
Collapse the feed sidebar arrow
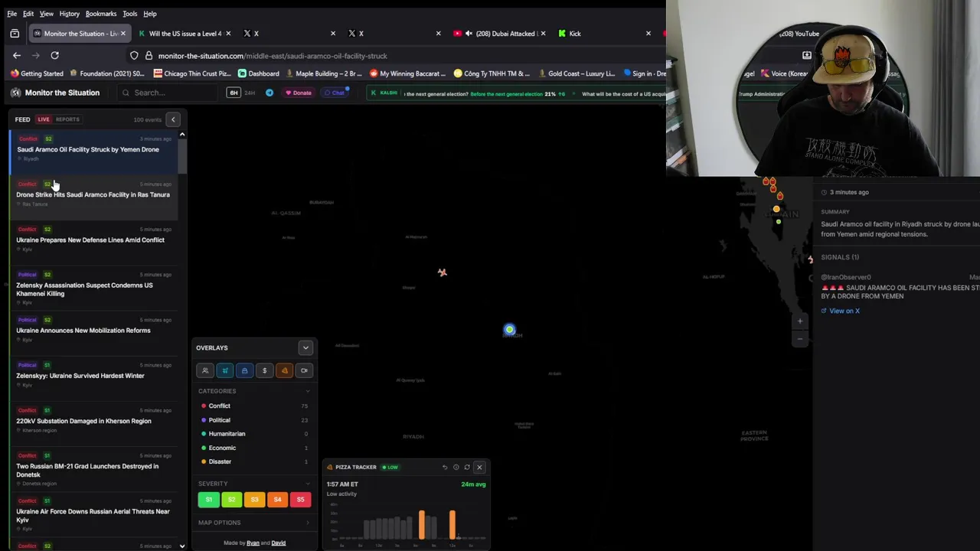coord(173,119)
